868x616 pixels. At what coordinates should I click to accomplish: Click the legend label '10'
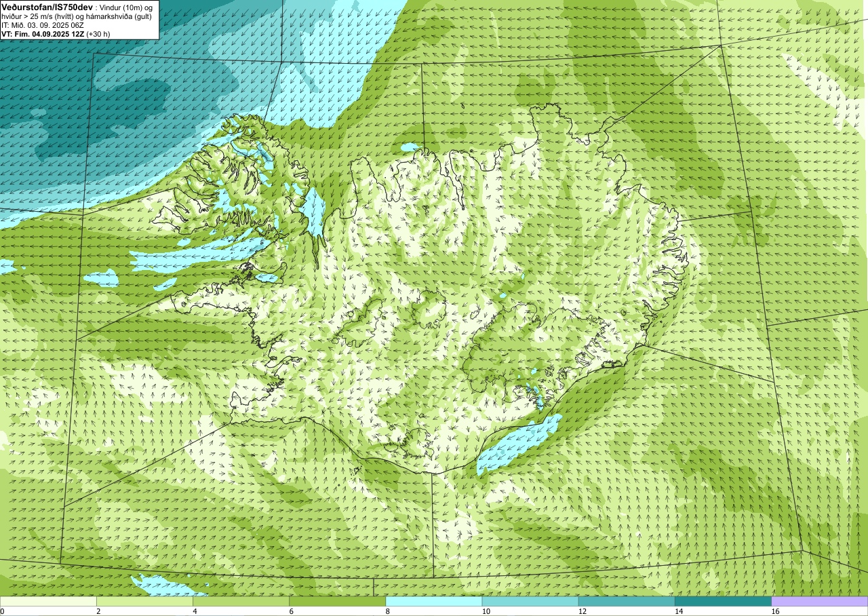[486, 611]
